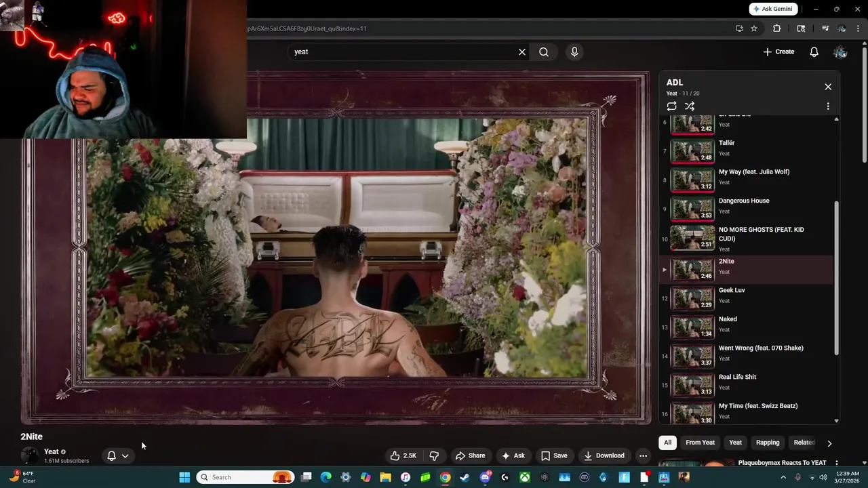Share the 2Nite video
Screen dimensions: 868x488
click(471, 455)
